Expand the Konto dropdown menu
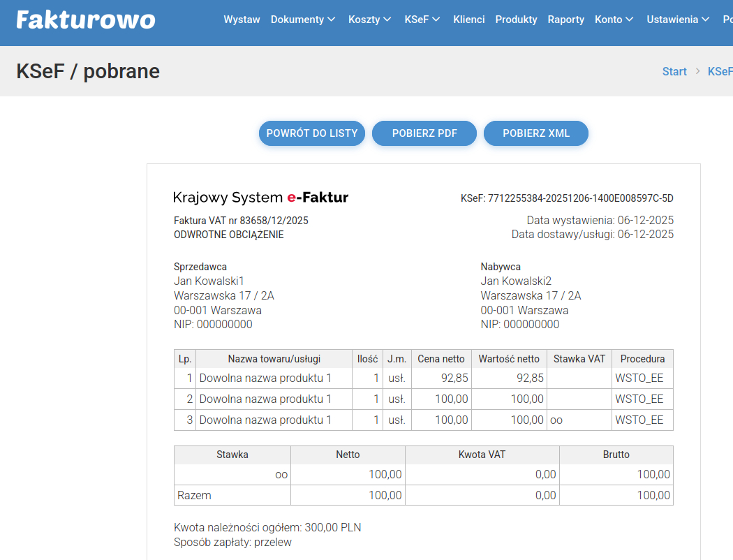The image size is (733, 560). coord(614,20)
